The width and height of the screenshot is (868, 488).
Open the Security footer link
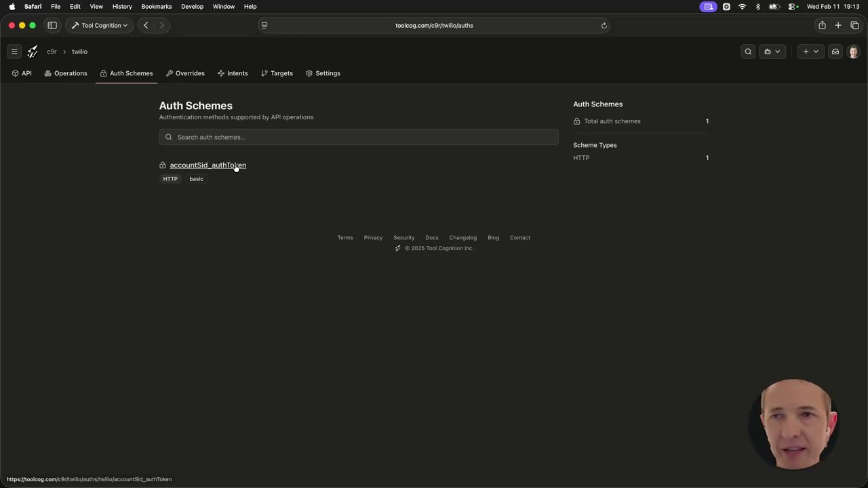coord(403,238)
